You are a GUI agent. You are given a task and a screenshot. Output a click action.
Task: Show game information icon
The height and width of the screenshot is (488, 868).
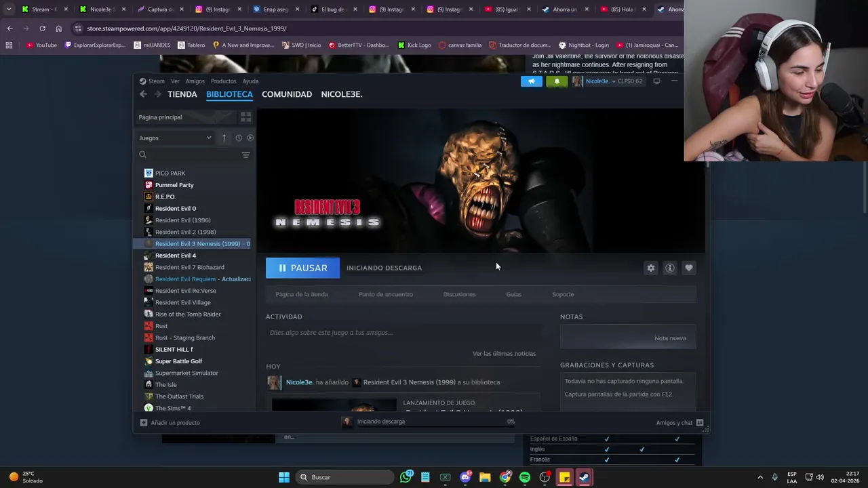[670, 268]
